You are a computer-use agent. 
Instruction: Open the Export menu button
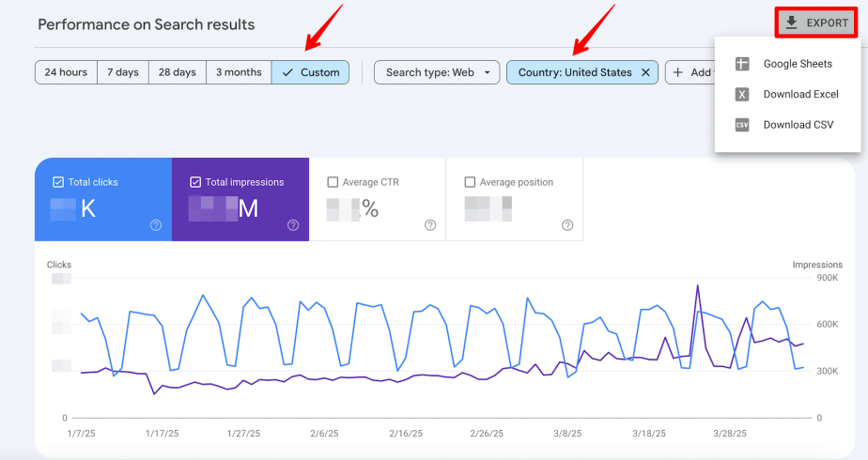pos(816,23)
